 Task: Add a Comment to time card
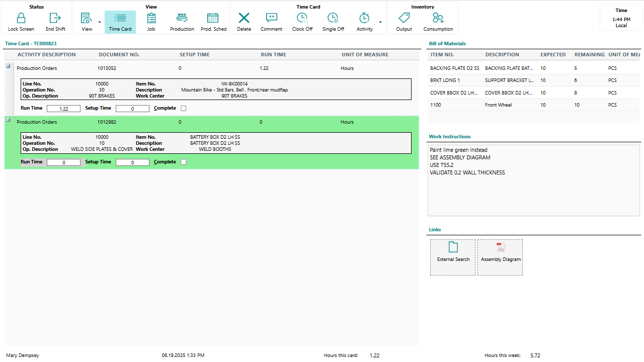271,22
